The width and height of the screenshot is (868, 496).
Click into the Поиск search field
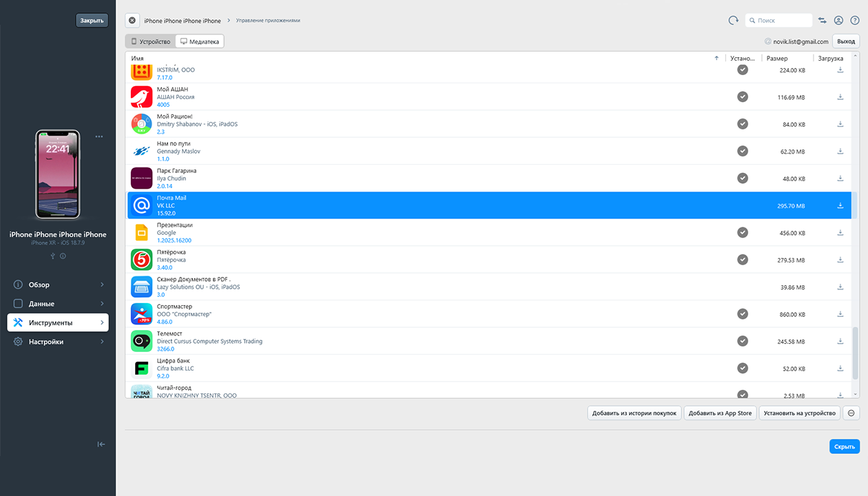[x=779, y=21]
